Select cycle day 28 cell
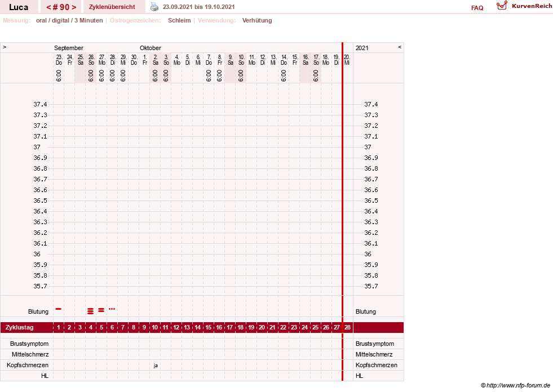This screenshot has width=553, height=392. [x=347, y=327]
